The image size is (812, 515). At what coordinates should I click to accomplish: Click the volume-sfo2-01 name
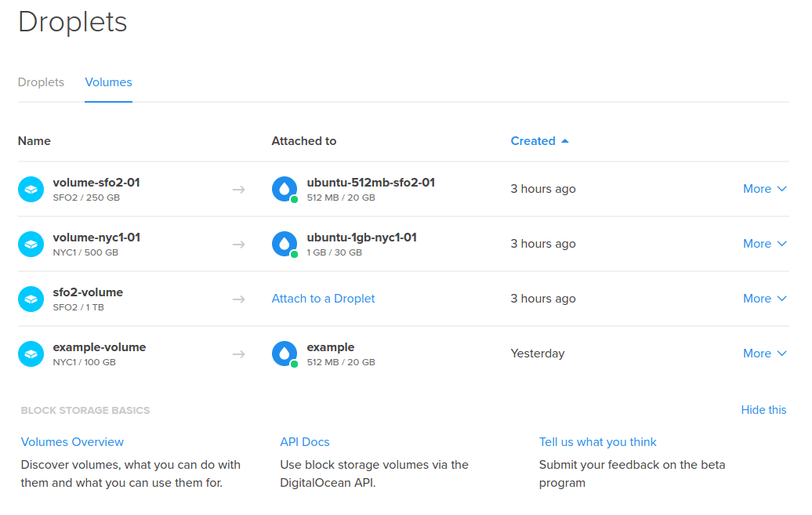coord(96,183)
